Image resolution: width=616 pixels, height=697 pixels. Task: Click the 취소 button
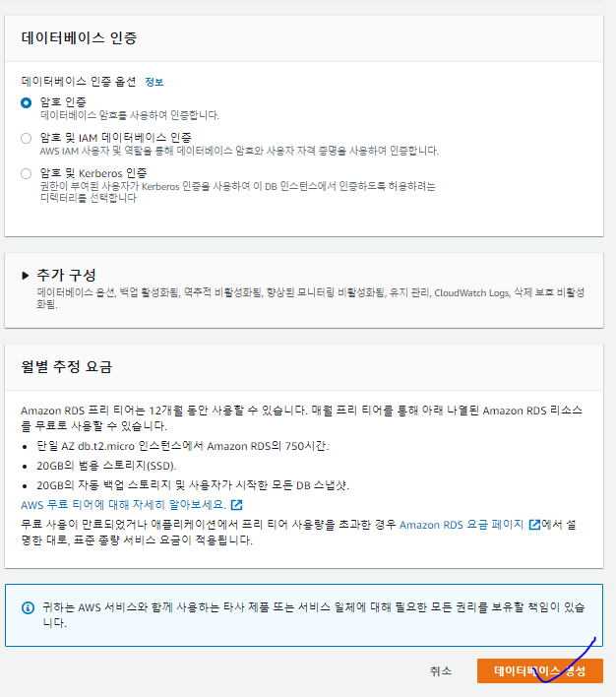[x=441, y=670]
